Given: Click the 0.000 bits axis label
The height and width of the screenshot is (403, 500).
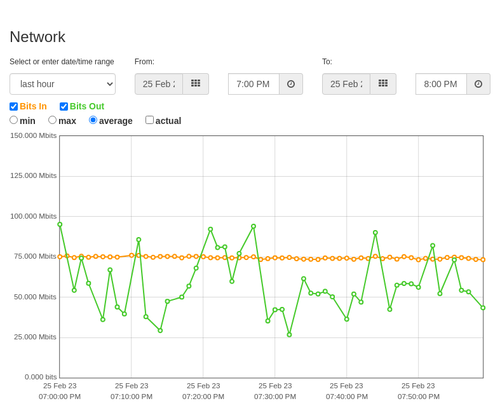Looking at the screenshot, I should pos(41,377).
